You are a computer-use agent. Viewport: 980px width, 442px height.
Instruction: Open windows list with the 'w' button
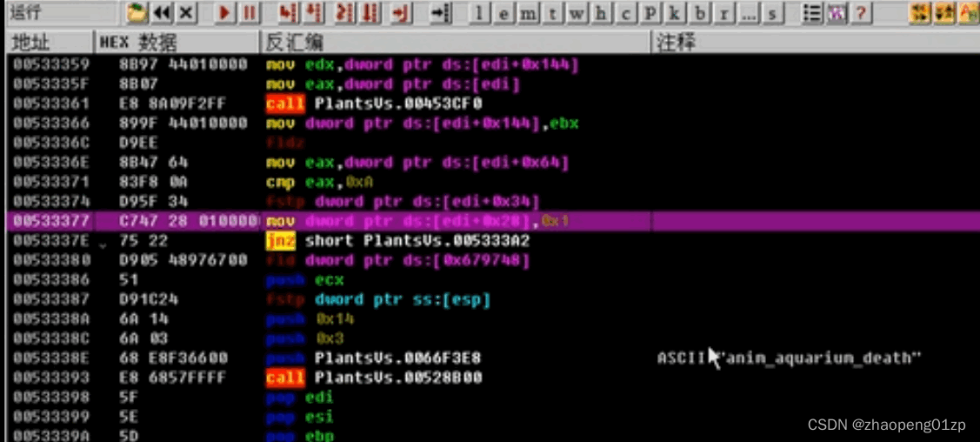[x=577, y=13]
